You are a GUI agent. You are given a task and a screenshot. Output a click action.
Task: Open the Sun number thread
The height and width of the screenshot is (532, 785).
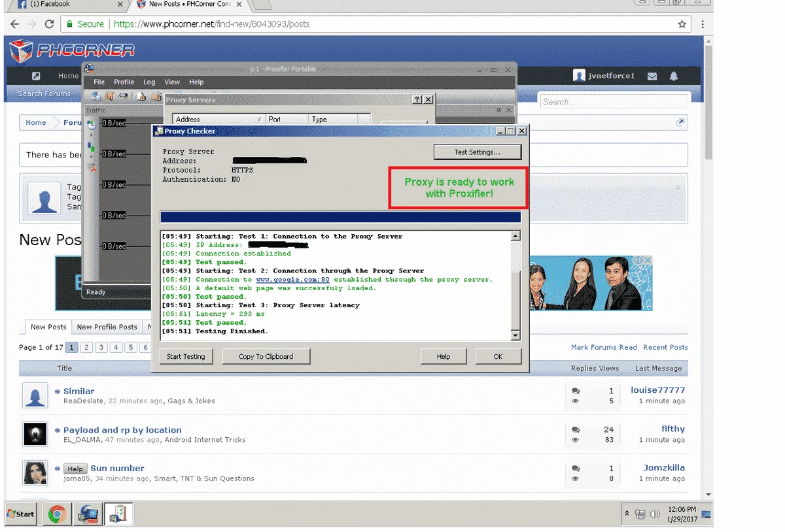click(x=118, y=469)
